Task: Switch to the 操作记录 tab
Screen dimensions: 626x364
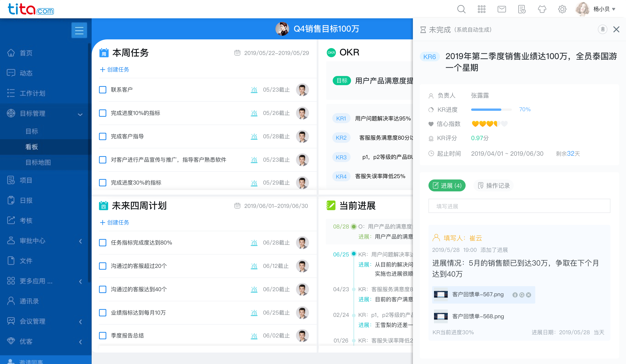Action: pos(494,186)
